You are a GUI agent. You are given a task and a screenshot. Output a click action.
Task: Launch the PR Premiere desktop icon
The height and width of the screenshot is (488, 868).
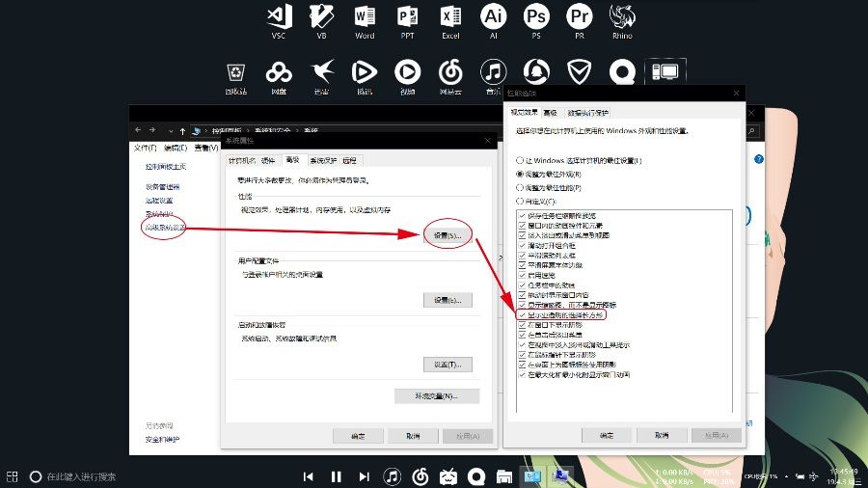pos(579,21)
